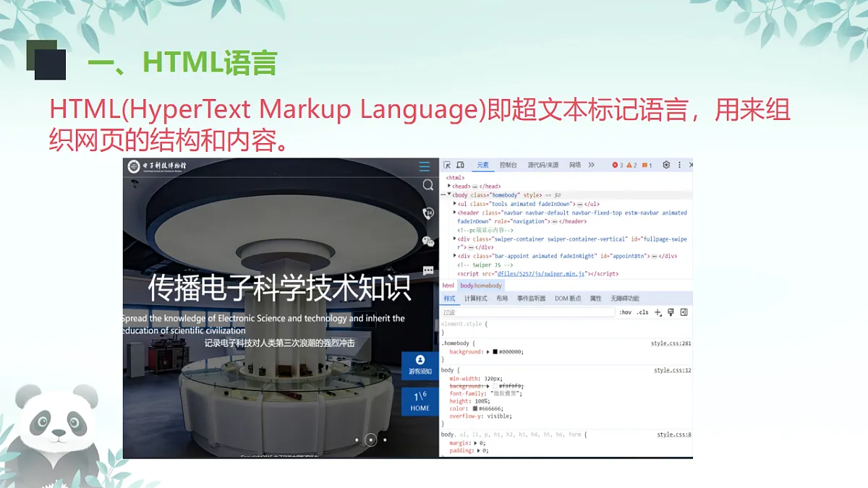The width and height of the screenshot is (868, 488).
Task: Toggle the .cls class editor button
Action: click(642, 312)
